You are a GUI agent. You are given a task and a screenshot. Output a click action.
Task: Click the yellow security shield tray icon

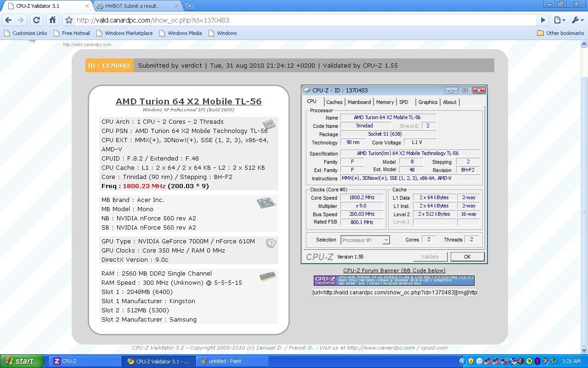(x=471, y=361)
